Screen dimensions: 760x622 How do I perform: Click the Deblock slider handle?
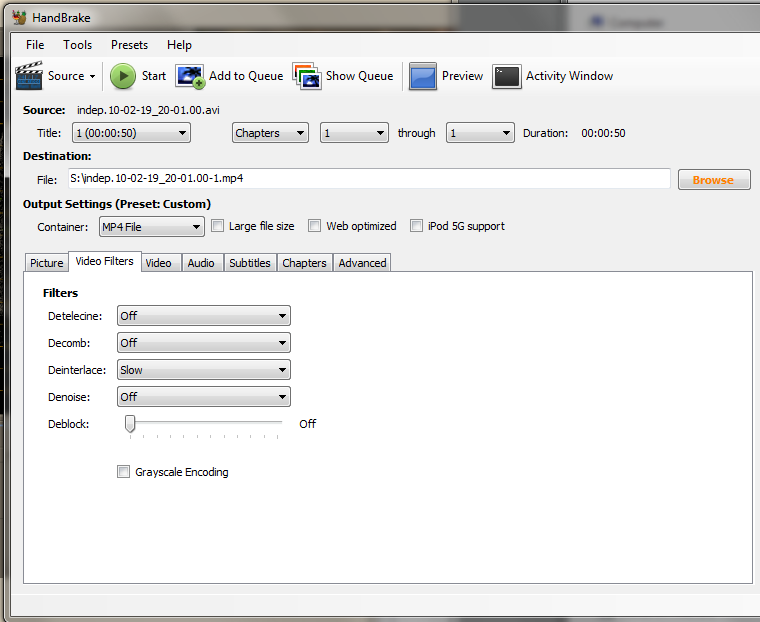(130, 424)
